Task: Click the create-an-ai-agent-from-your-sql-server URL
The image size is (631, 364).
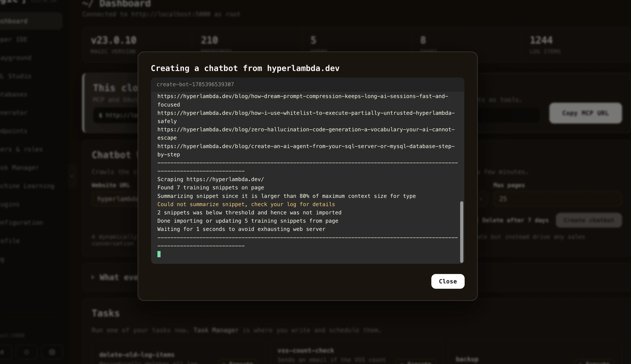Action: [x=306, y=150]
